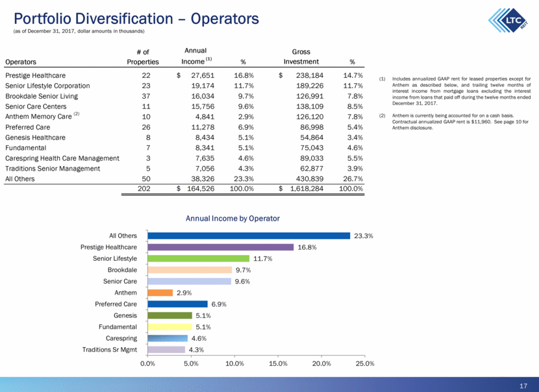Click the "25.0%" axis label

[365, 363]
